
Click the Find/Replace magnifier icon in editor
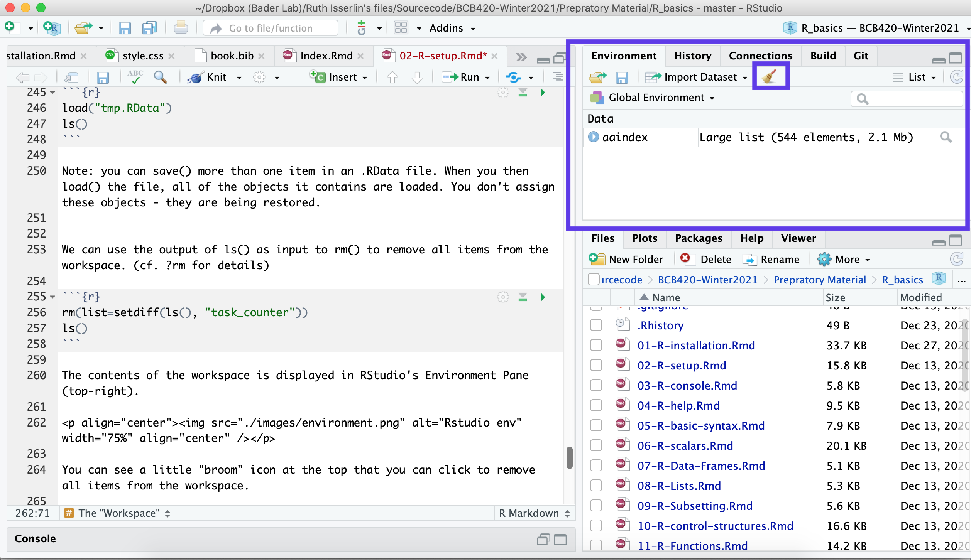pos(160,77)
